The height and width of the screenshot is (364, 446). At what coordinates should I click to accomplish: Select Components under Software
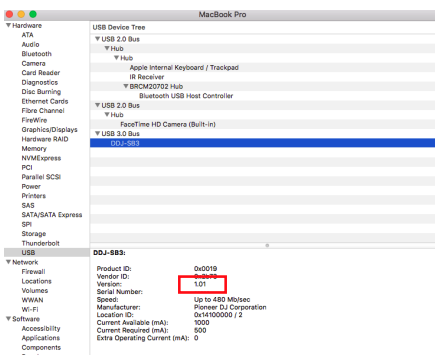pos(41,347)
